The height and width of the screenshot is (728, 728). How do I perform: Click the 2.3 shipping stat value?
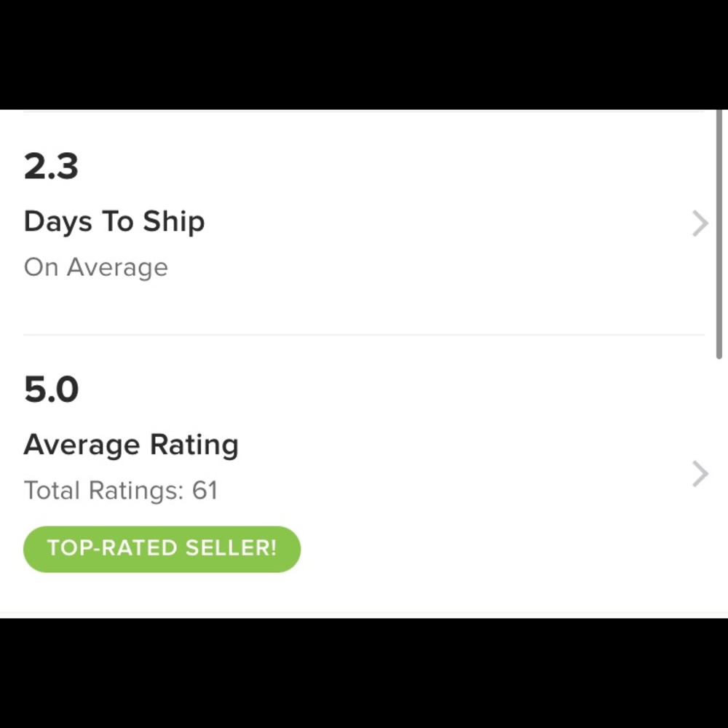point(51,166)
